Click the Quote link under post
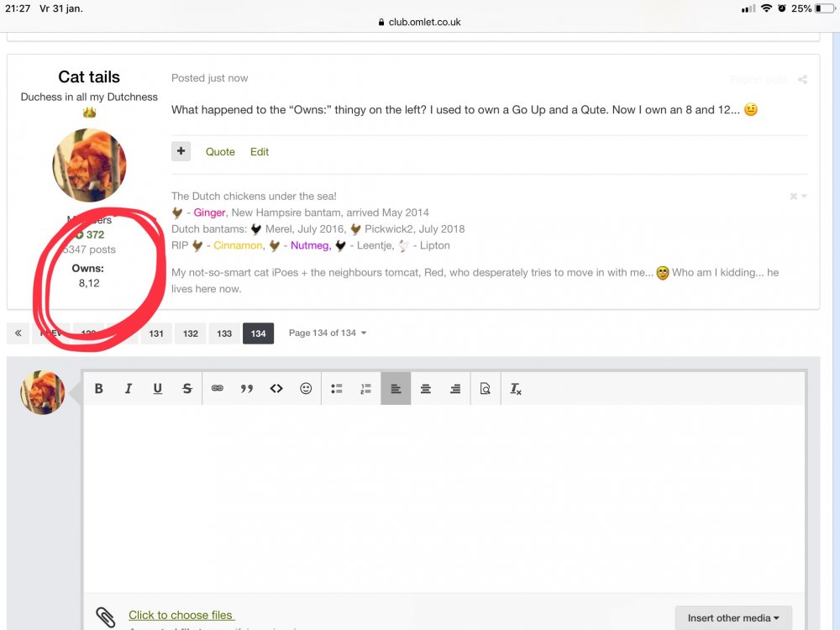Viewport: 840px width, 630px height. point(220,152)
